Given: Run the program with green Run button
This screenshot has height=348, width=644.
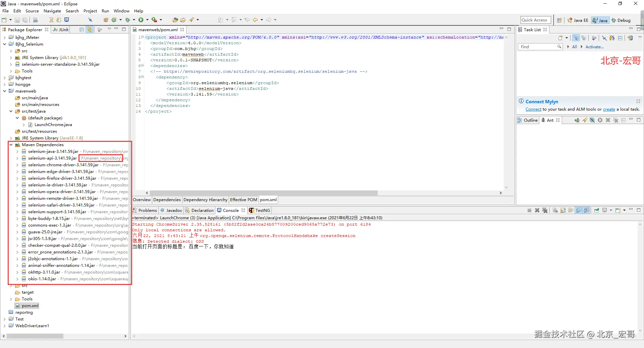Looking at the screenshot, I should pos(141,20).
